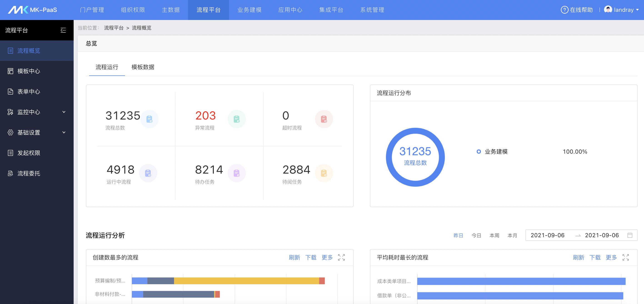This screenshot has height=304, width=644.
Task: Click the 流程委托 sidebar icon
Action: point(10,173)
